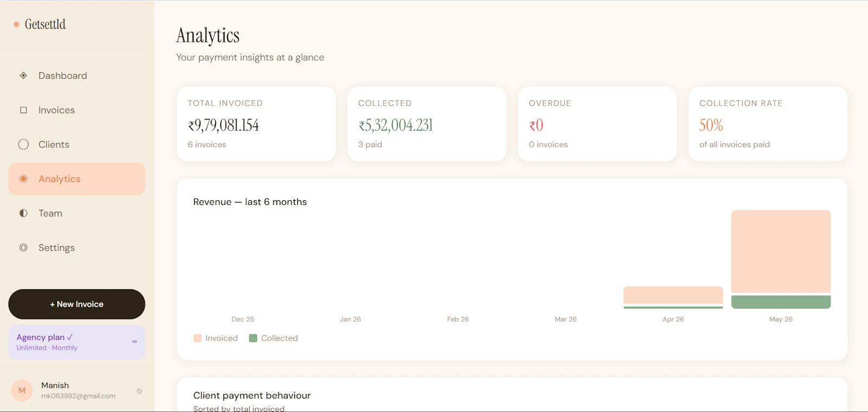
Task: Click the COLLECTION RATE card label
Action: [741, 103]
